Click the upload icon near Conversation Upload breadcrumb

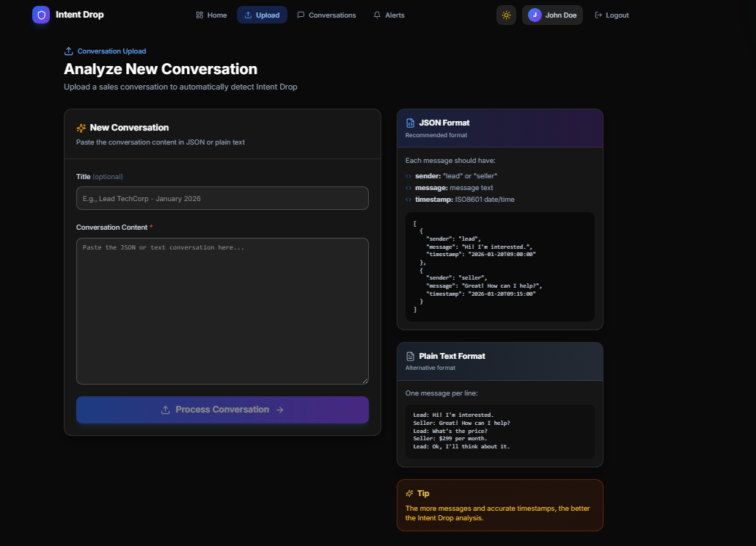[x=67, y=51]
